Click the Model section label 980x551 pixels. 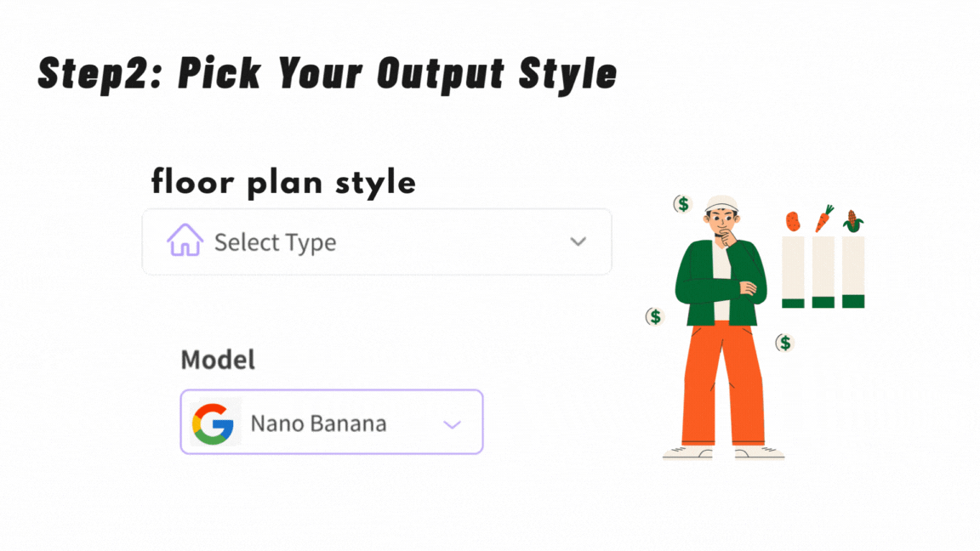coord(219,360)
